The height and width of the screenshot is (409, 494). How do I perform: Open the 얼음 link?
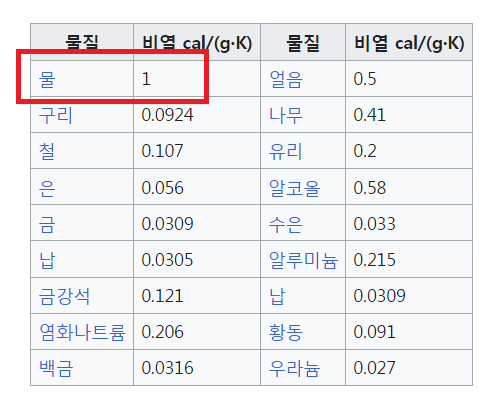tap(286, 80)
